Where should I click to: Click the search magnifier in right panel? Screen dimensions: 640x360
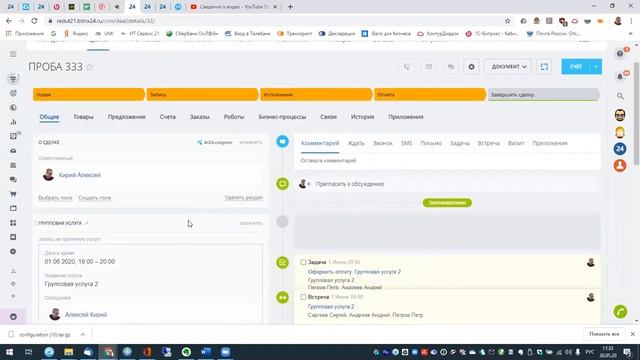pos(620,96)
